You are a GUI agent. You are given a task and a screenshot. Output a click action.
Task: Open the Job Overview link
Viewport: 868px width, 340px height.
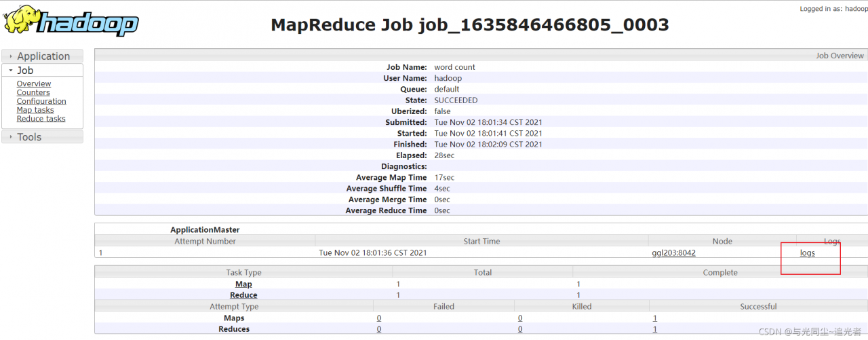[x=34, y=84]
